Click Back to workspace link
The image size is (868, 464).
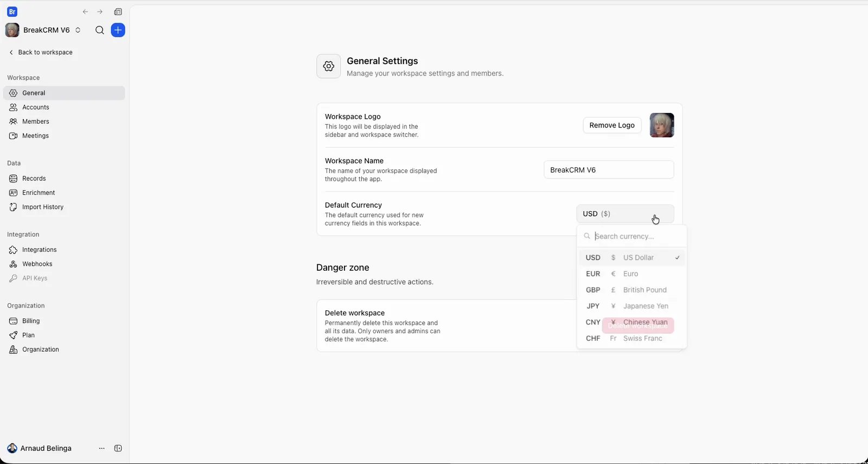coord(41,53)
